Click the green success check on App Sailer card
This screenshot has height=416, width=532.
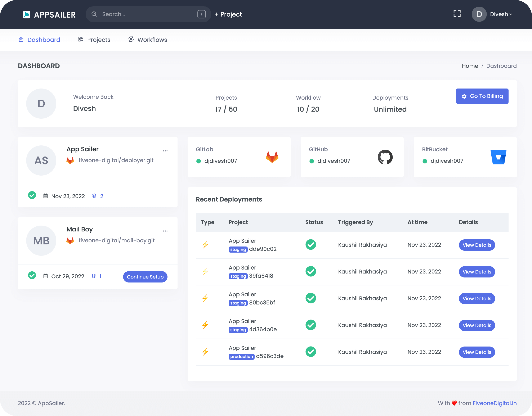tap(32, 195)
